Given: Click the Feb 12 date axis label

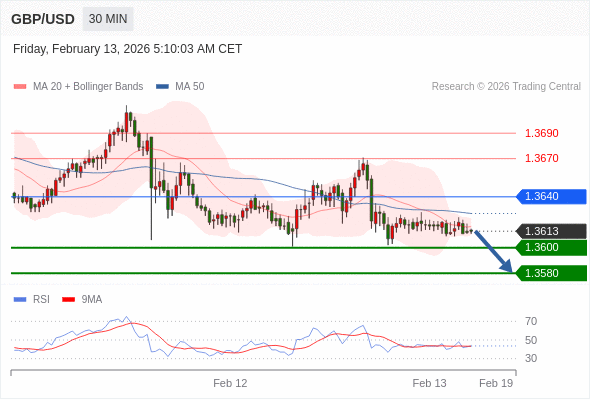Looking at the screenshot, I should (x=230, y=383).
